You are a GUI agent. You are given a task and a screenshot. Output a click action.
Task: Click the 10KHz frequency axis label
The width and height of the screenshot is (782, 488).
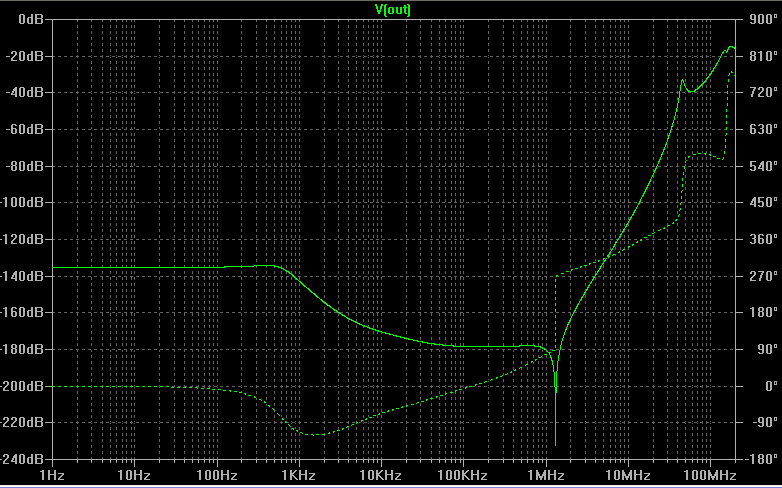click(381, 476)
